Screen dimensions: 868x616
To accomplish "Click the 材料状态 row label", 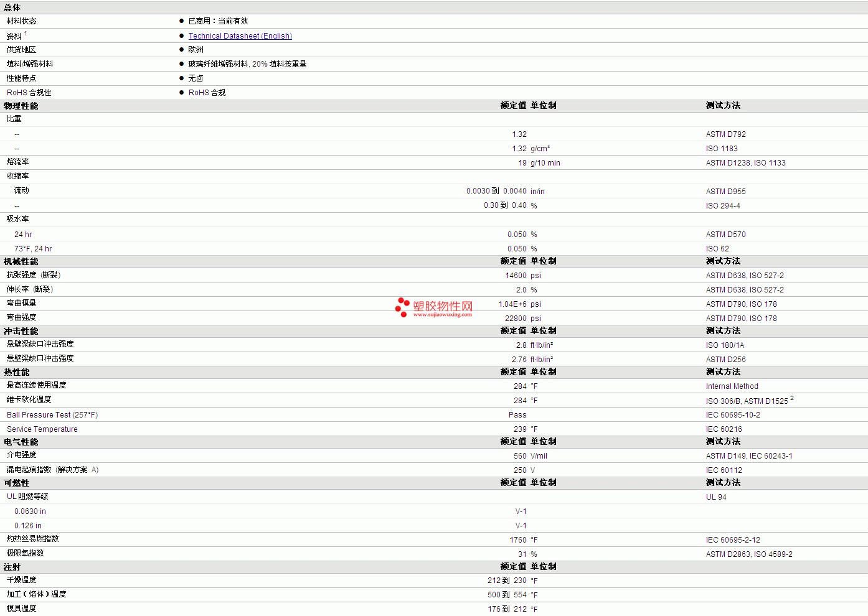I will point(22,21).
